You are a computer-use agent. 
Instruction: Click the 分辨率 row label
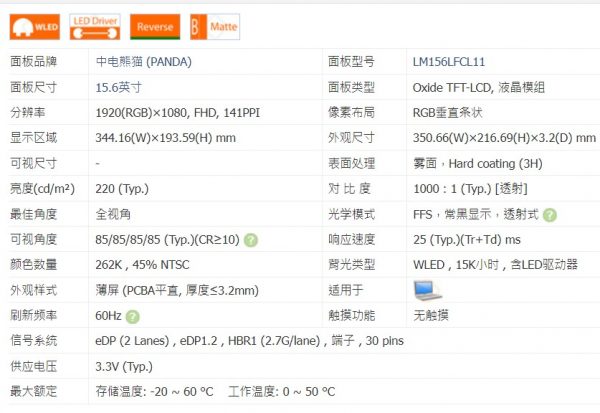pos(28,113)
